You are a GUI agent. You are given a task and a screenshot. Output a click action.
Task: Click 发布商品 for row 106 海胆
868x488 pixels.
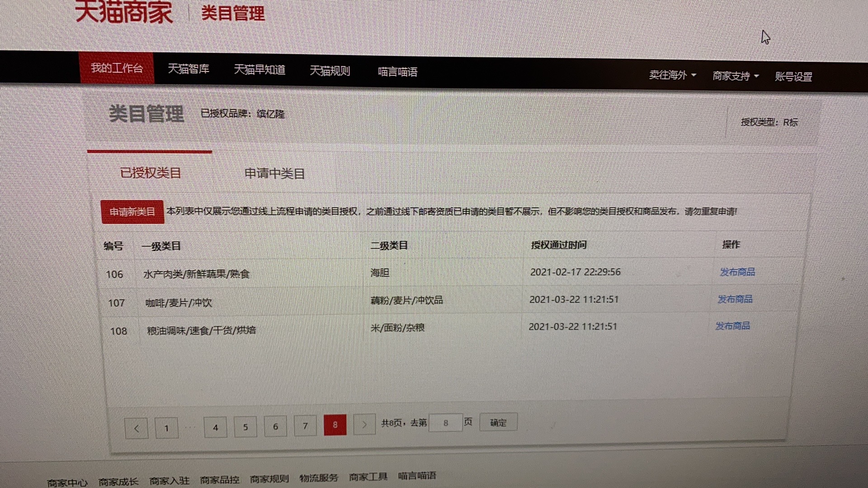coord(737,272)
